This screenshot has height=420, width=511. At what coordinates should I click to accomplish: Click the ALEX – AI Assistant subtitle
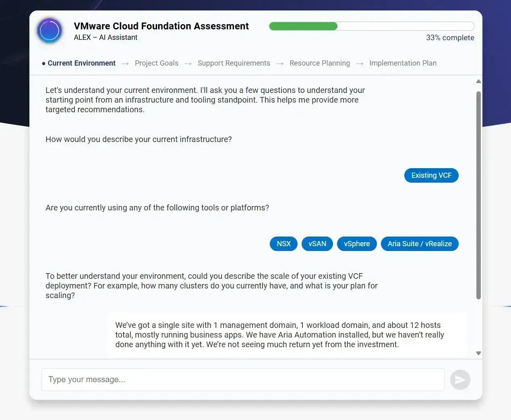[106, 37]
